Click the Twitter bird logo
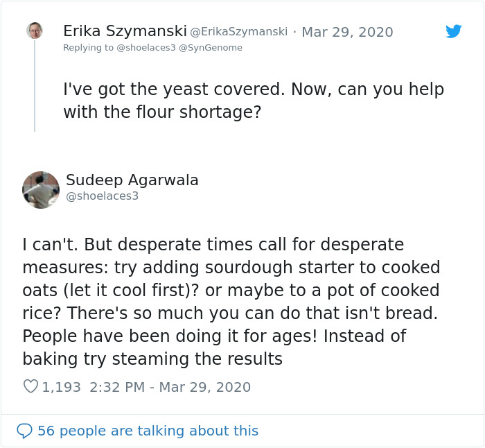This screenshot has height=448, width=485. pos(453,31)
